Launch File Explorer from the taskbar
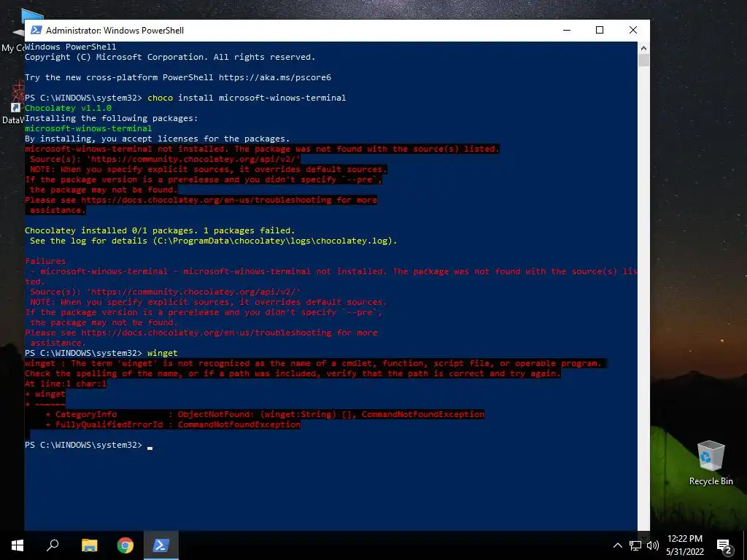Viewport: 747px width, 560px height. click(89, 545)
